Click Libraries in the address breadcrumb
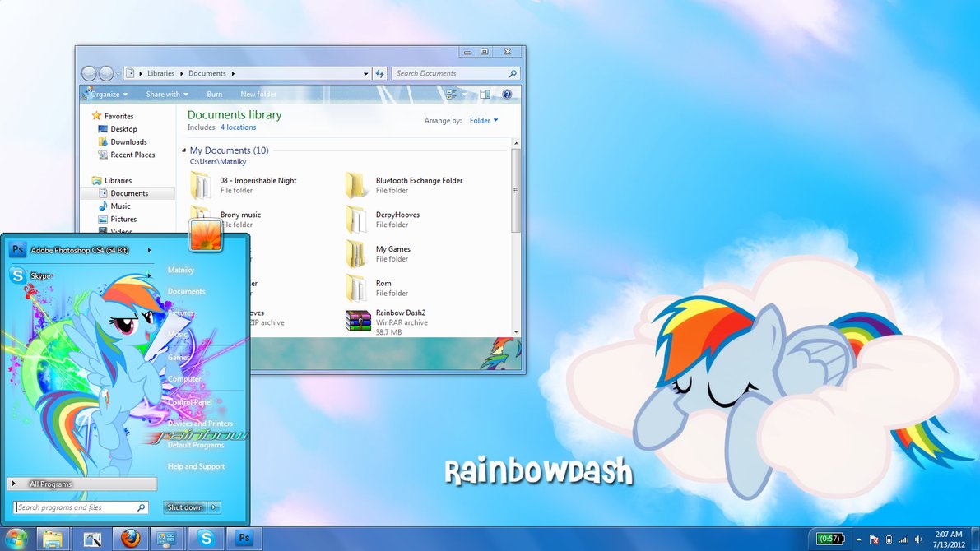This screenshot has height=551, width=980. coord(160,74)
